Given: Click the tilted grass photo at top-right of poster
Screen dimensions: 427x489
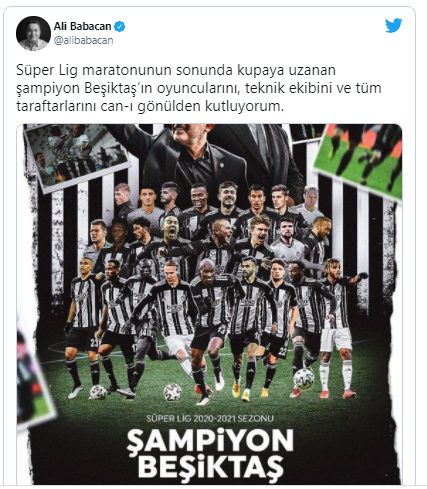Looking at the screenshot, I should (359, 159).
